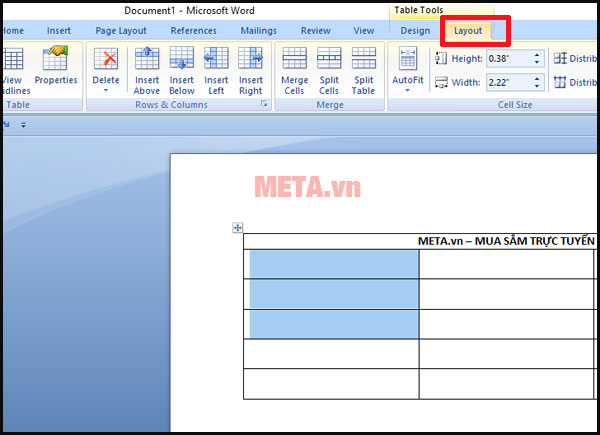Insert a column with Insert Left
The height and width of the screenshot is (435, 600).
(216, 70)
